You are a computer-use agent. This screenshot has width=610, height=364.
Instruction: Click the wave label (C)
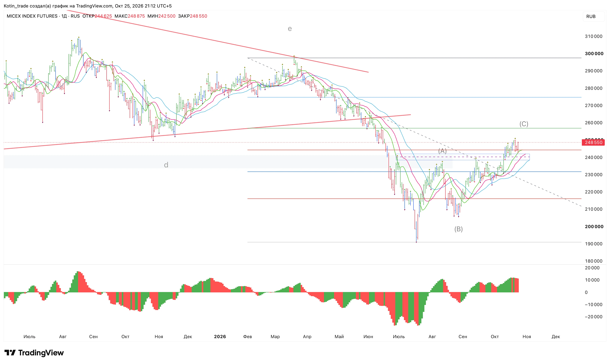pos(523,124)
